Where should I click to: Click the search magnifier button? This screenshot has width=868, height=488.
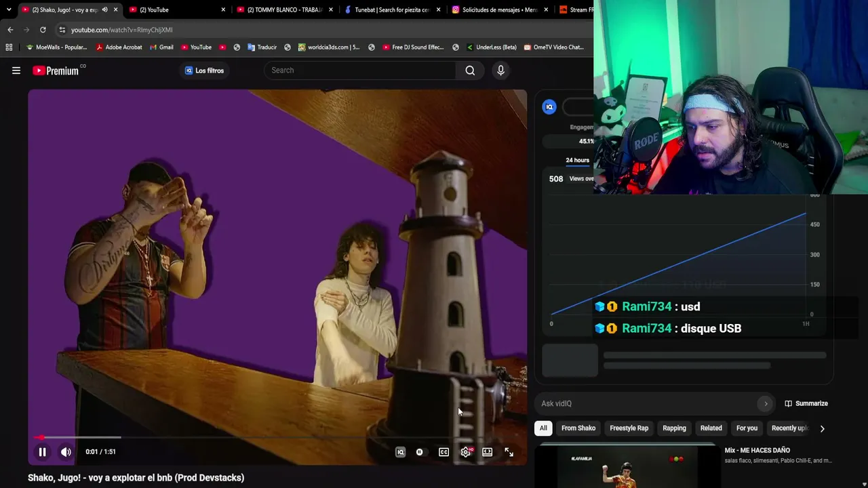[x=470, y=70]
